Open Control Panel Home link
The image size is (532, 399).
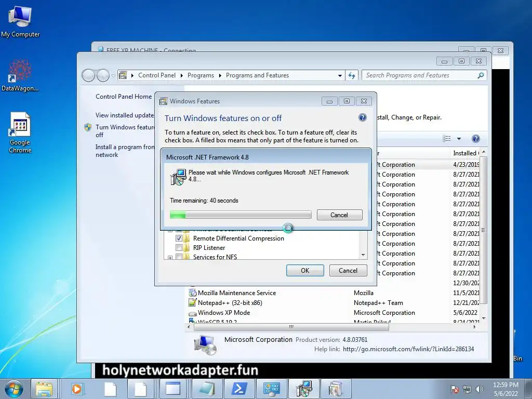124,96
